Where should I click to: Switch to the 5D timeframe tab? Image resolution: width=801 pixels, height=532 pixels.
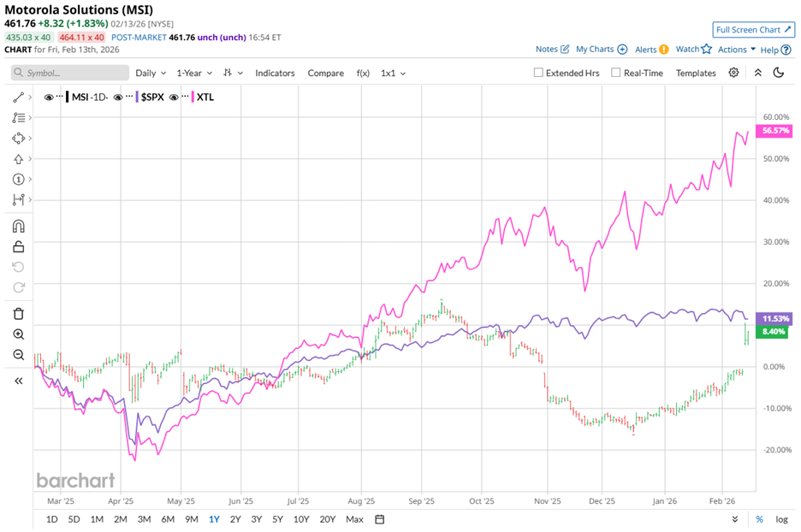click(73, 519)
